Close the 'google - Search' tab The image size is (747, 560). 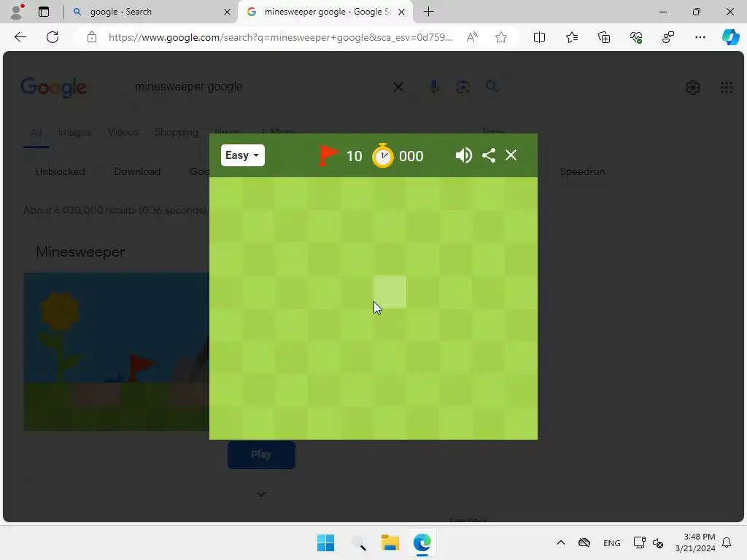tap(228, 12)
